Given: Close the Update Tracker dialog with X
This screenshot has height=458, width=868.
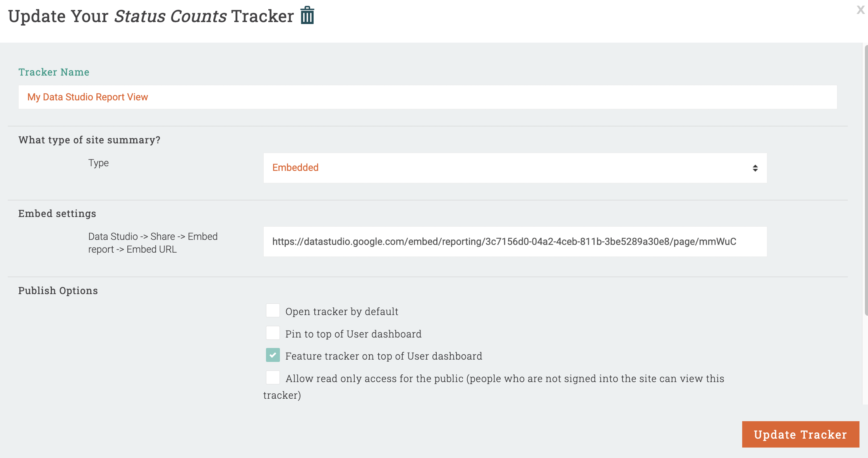Looking at the screenshot, I should (860, 10).
